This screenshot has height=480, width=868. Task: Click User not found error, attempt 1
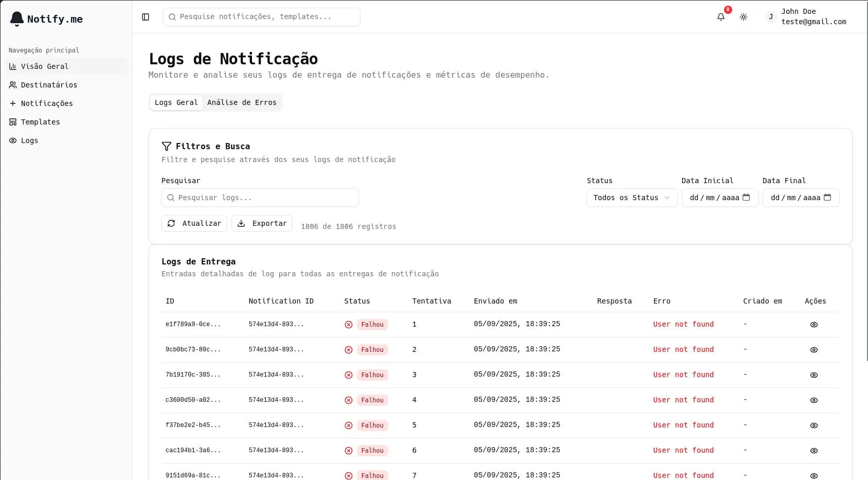683,324
